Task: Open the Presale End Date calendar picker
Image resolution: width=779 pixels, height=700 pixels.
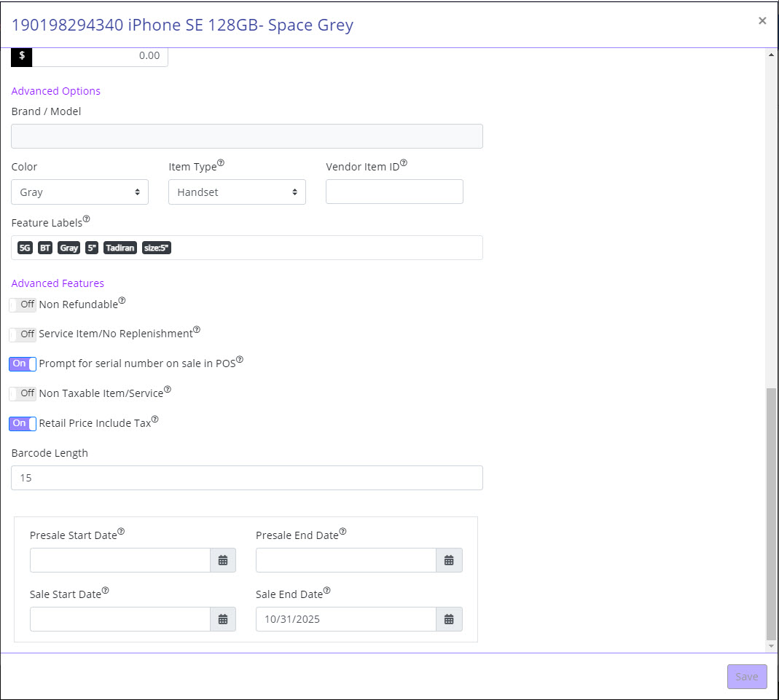Action: pyautogui.click(x=449, y=560)
